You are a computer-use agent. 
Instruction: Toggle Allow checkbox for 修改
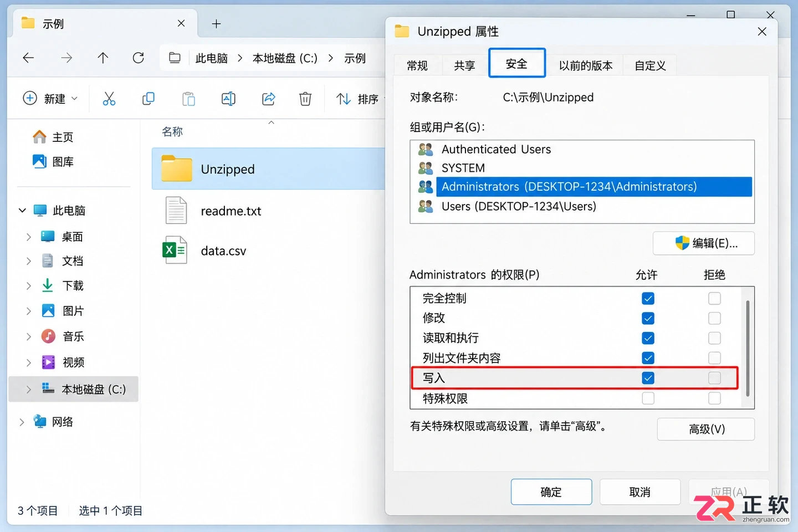(x=648, y=318)
